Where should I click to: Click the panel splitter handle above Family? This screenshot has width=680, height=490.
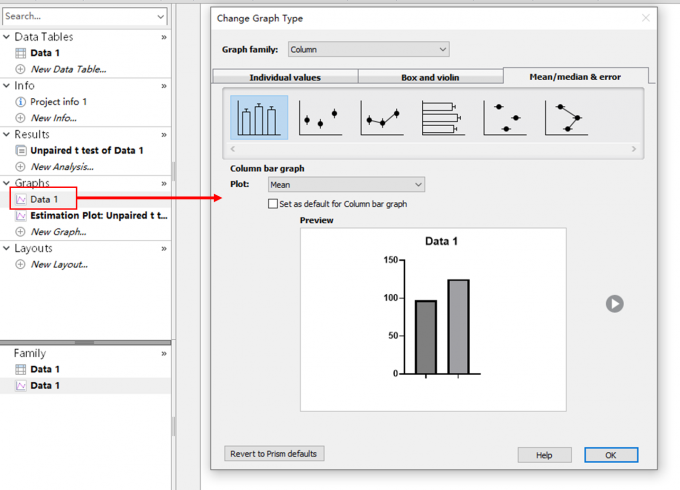[85, 342]
